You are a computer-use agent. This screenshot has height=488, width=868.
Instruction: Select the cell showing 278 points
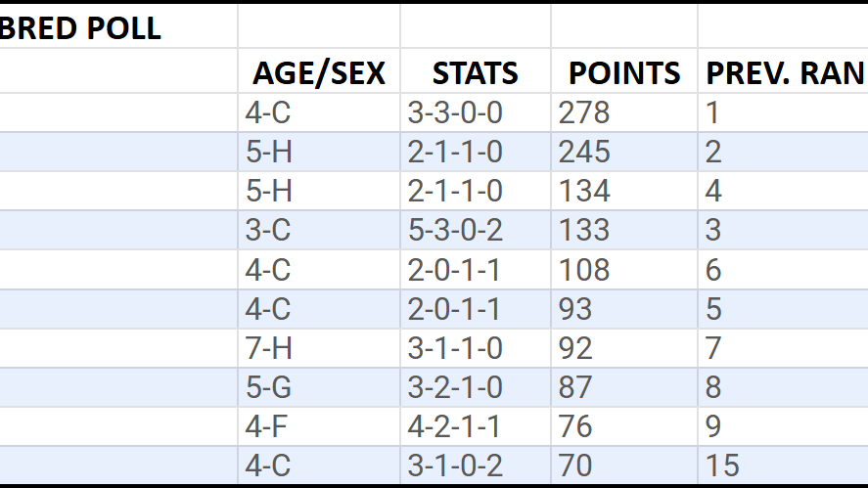pyautogui.click(x=624, y=112)
